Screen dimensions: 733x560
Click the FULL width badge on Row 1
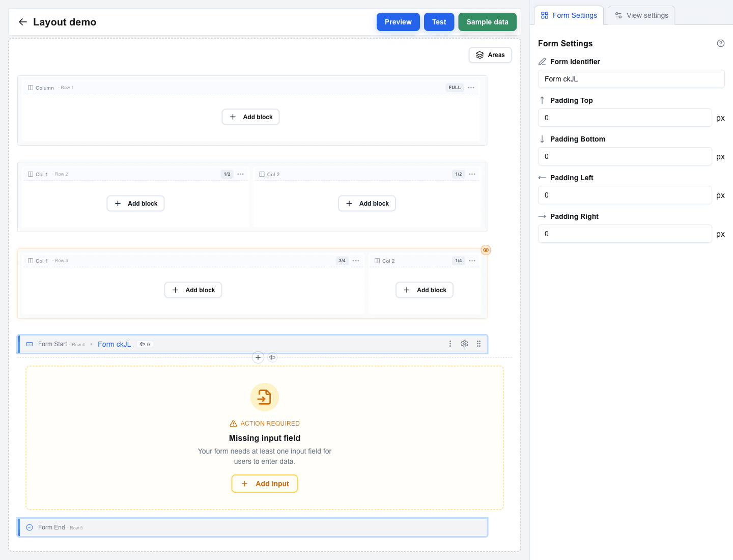point(455,88)
